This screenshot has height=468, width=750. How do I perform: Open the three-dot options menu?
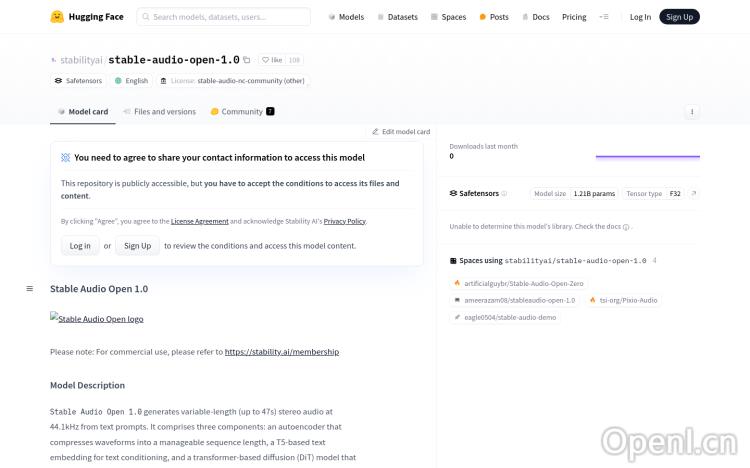(692, 111)
